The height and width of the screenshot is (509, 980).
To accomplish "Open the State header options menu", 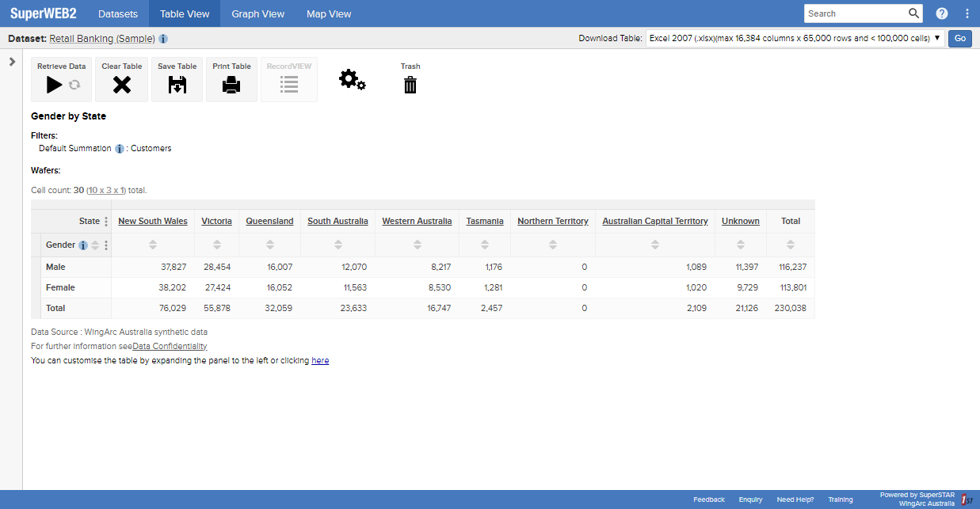I will click(105, 221).
